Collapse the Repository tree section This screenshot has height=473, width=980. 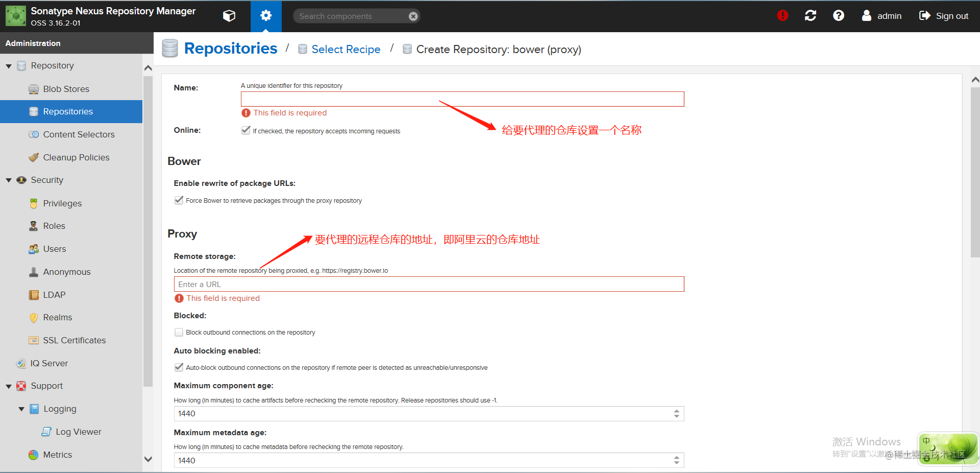9,66
